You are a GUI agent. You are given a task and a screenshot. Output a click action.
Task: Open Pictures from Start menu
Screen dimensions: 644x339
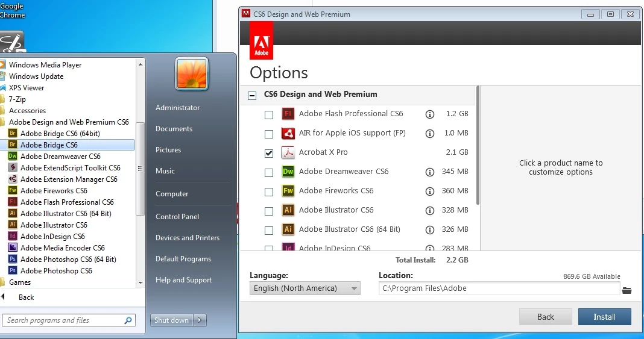pyautogui.click(x=168, y=149)
